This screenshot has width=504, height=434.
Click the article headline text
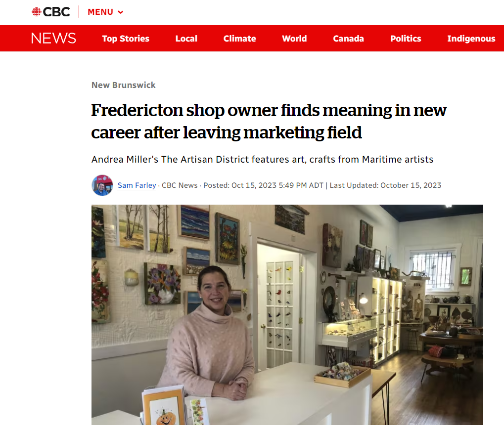pyautogui.click(x=269, y=121)
